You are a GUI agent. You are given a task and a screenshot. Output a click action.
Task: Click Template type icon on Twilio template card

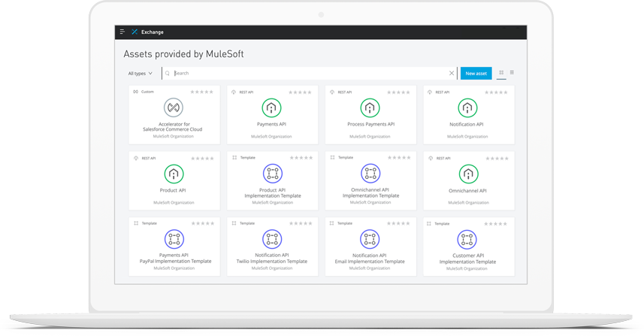234,223
